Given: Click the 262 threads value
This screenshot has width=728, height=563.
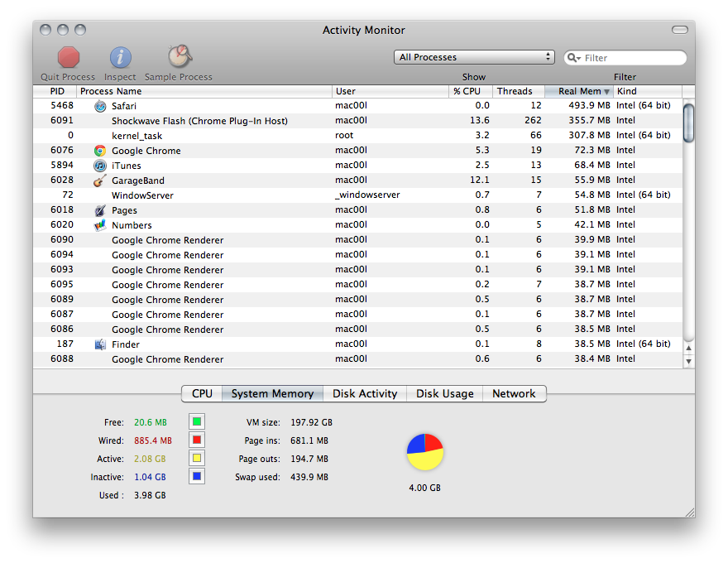Looking at the screenshot, I should pyautogui.click(x=533, y=120).
